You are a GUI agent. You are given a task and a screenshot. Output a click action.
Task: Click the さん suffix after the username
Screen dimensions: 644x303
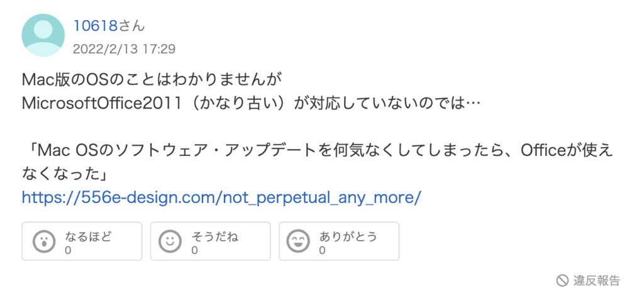(x=131, y=26)
